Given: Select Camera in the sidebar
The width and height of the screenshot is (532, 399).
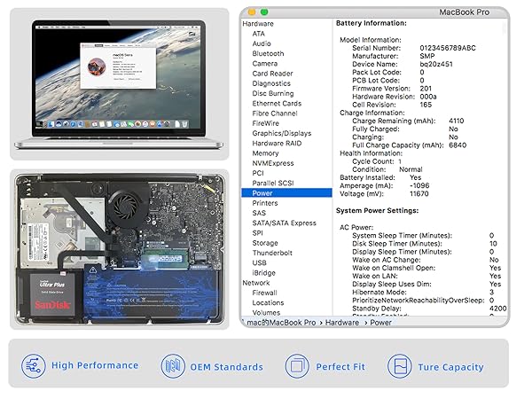Looking at the screenshot, I should 264,64.
